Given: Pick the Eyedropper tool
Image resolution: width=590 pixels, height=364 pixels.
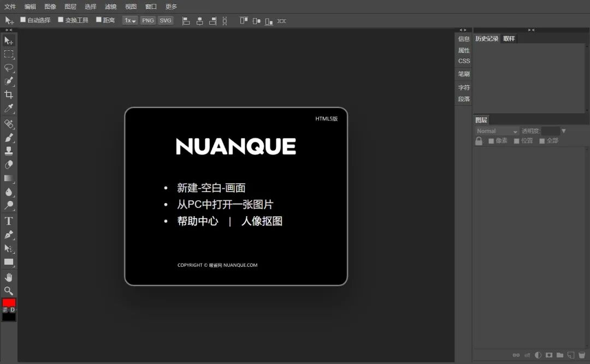Looking at the screenshot, I should coord(9,108).
